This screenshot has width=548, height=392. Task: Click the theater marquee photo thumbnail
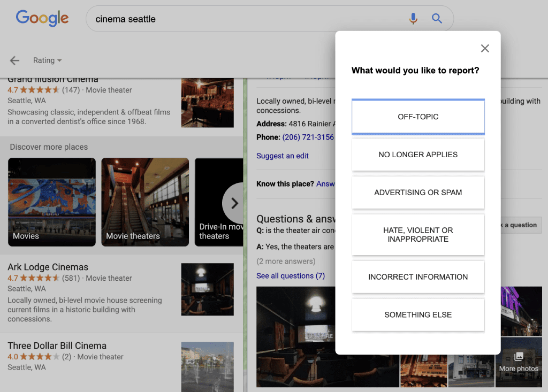point(424,371)
